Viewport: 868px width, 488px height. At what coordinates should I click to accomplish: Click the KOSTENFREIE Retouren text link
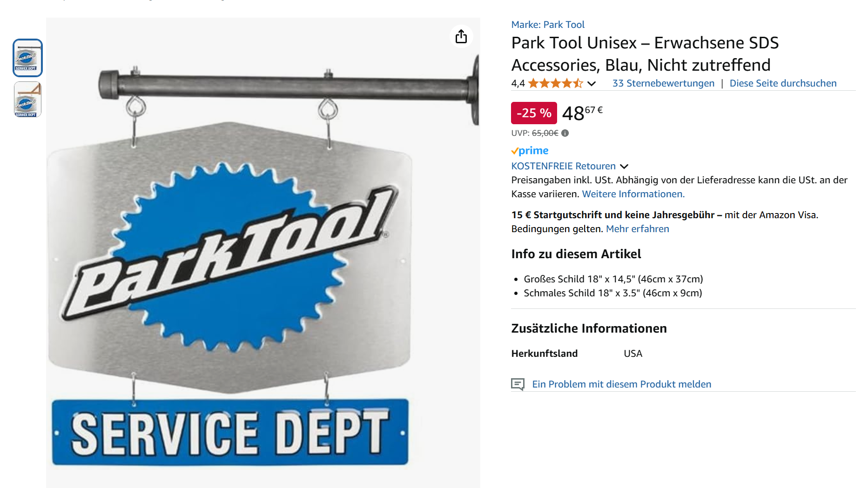point(563,166)
